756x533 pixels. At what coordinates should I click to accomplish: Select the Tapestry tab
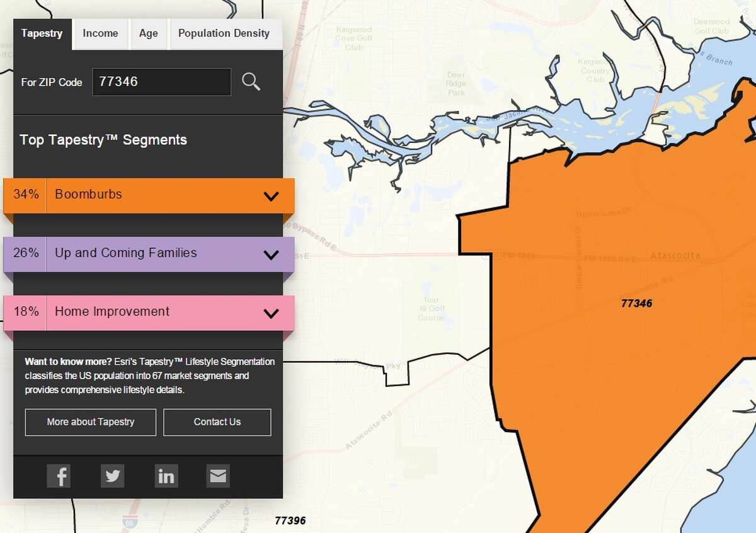tap(42, 33)
